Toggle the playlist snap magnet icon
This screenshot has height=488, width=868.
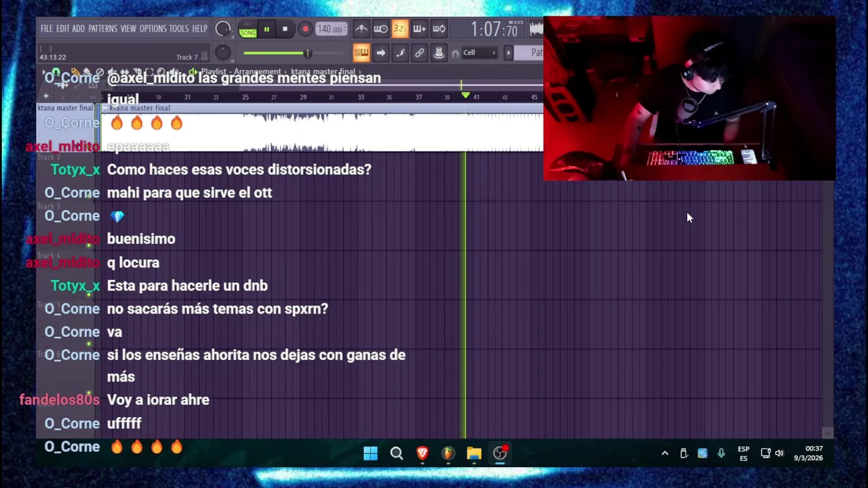[x=56, y=72]
